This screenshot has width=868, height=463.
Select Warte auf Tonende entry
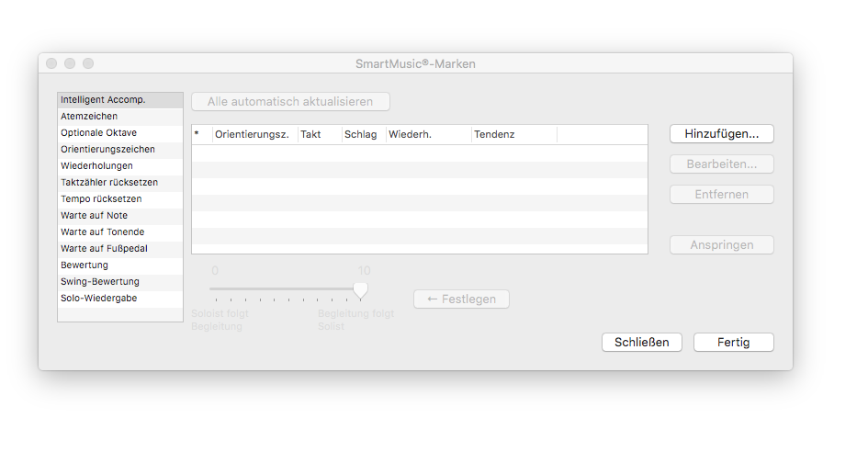[x=120, y=232]
